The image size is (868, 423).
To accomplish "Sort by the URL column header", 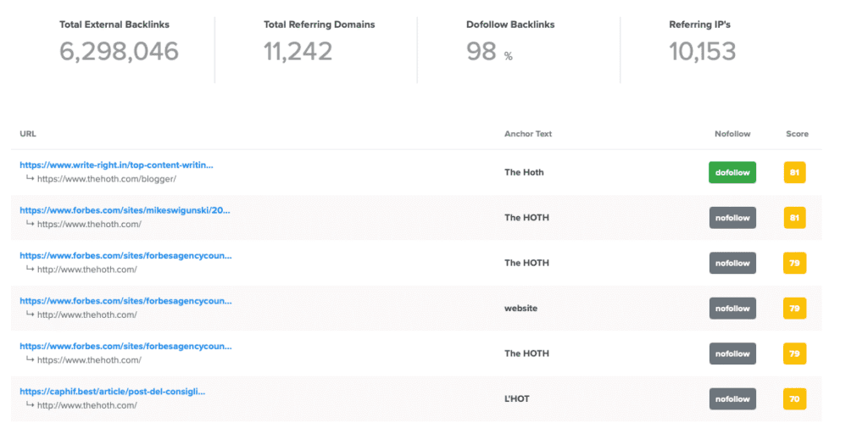I will coord(28,134).
